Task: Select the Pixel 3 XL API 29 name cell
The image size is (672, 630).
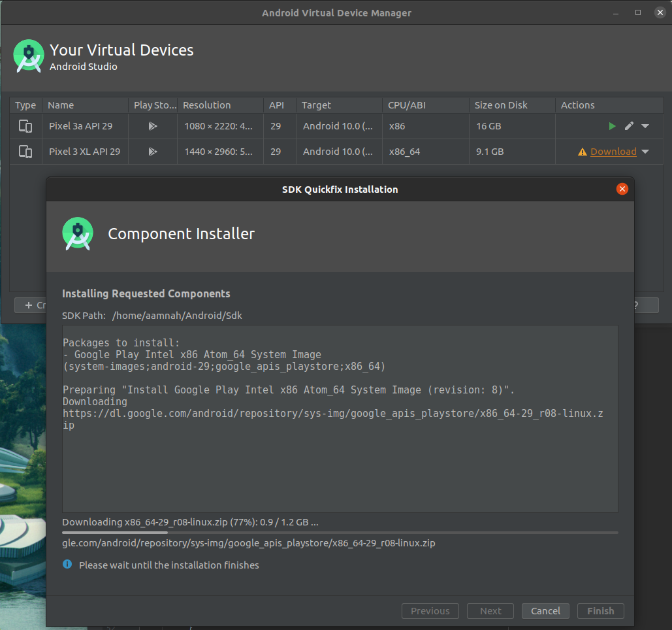Action: click(86, 152)
